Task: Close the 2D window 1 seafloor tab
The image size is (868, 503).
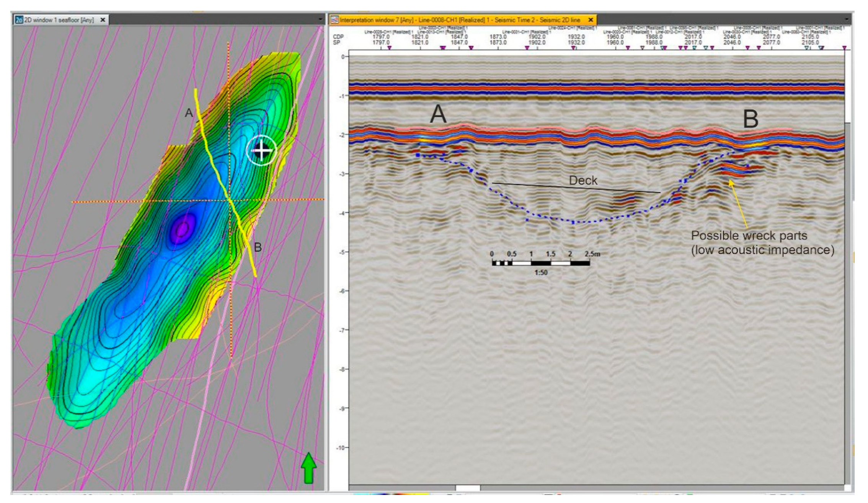Action: click(x=103, y=20)
